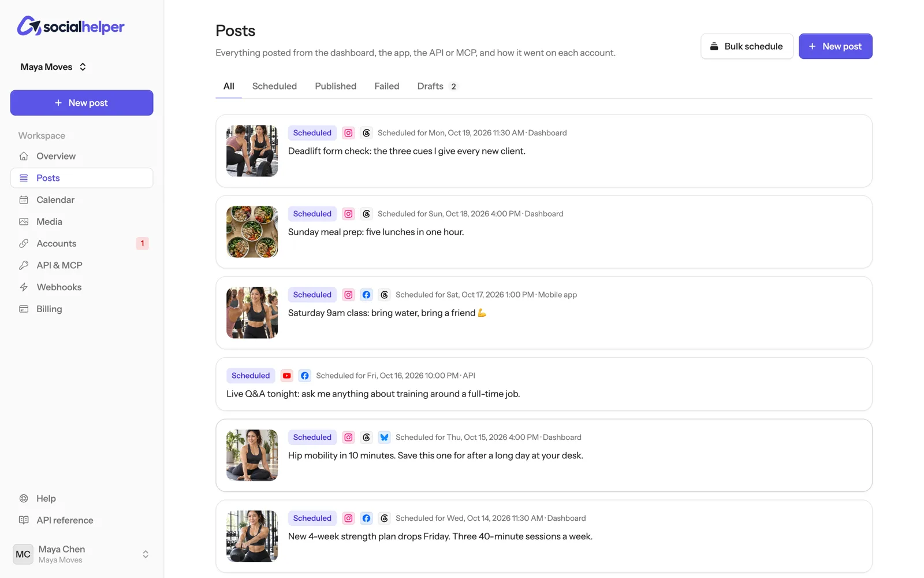Open API & MCP settings
The width and height of the screenshot is (924, 578).
[81, 265]
